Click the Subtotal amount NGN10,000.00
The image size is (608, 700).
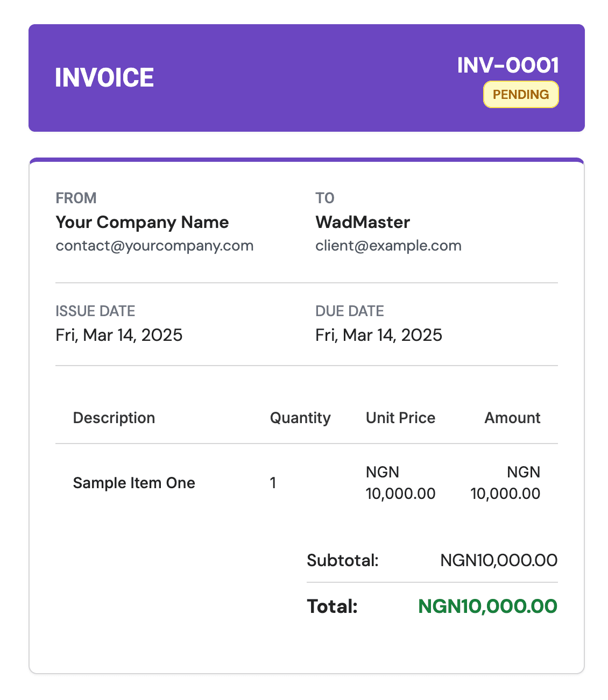pos(499,560)
